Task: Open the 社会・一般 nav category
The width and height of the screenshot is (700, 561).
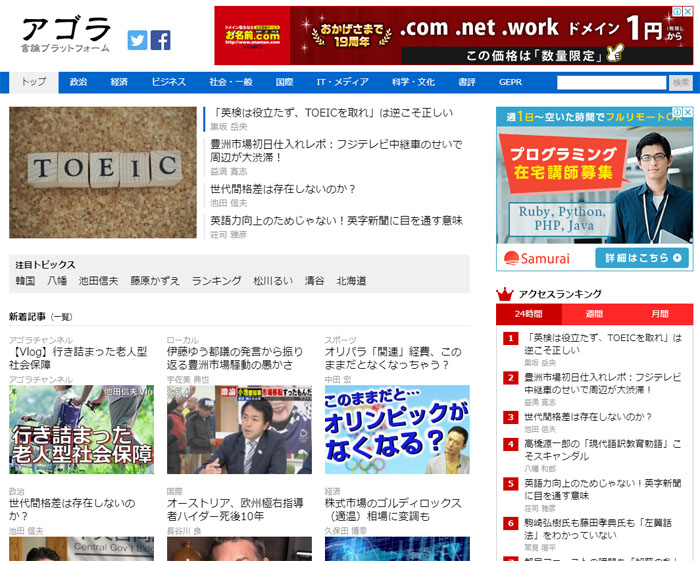Action: (231, 82)
